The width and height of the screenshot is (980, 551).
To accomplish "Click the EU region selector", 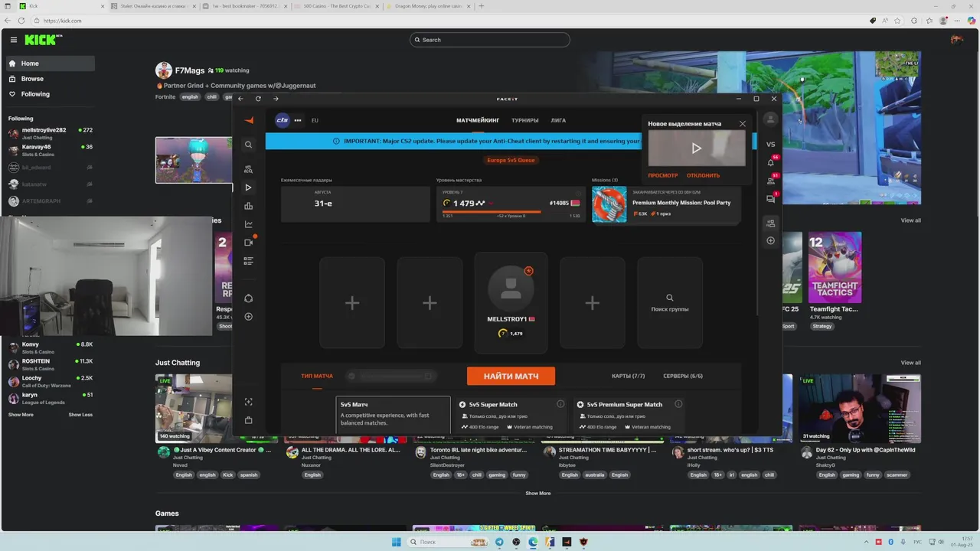I will coord(315,120).
